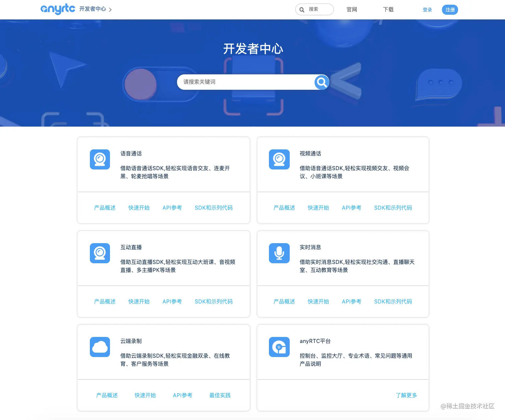Screen dimensions: 505x420
Task: Open API参考 under 实时消息
Action: click(x=351, y=301)
